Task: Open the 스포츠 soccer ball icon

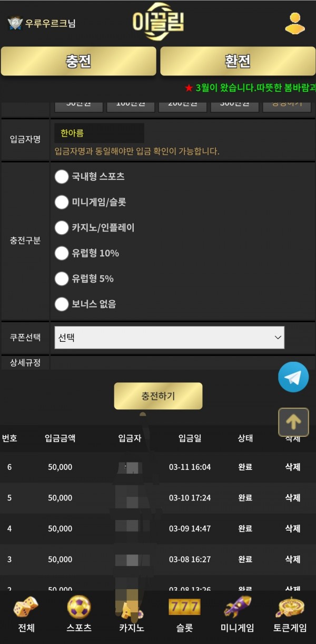Action: (79, 607)
